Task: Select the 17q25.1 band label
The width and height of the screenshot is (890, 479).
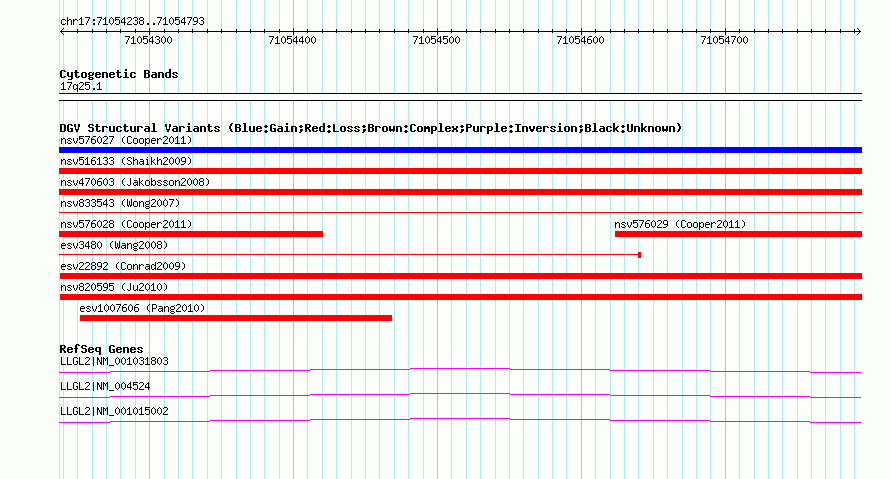Action: point(81,86)
